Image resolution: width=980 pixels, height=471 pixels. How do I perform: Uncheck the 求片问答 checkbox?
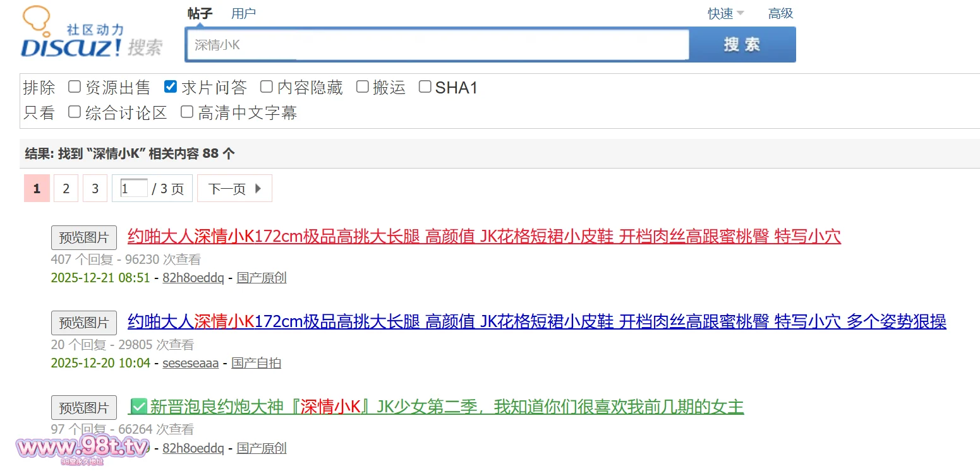click(x=170, y=87)
